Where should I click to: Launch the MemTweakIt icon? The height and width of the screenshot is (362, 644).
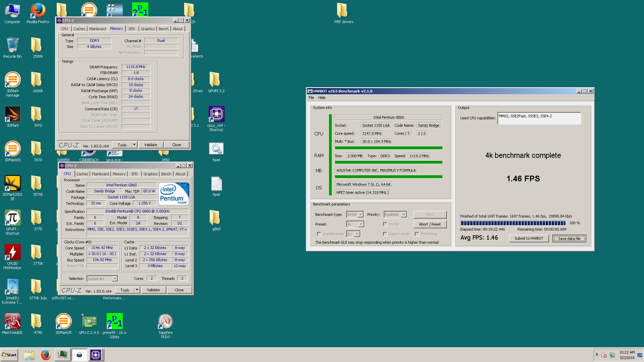tap(12, 324)
